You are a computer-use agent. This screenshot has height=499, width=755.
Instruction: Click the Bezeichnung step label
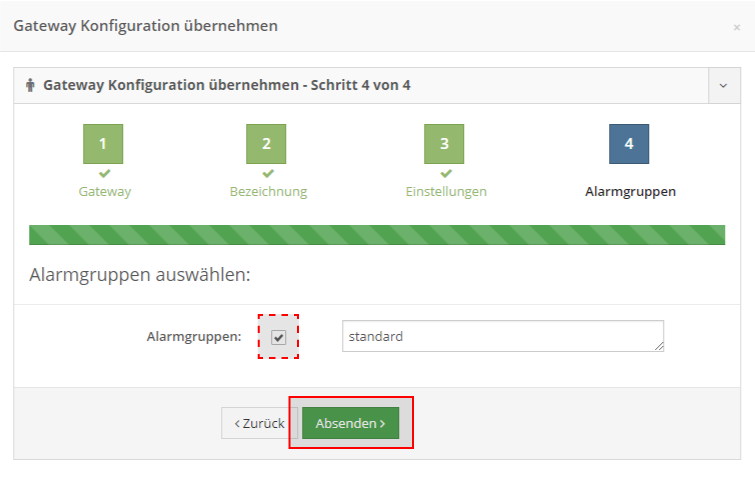click(268, 191)
